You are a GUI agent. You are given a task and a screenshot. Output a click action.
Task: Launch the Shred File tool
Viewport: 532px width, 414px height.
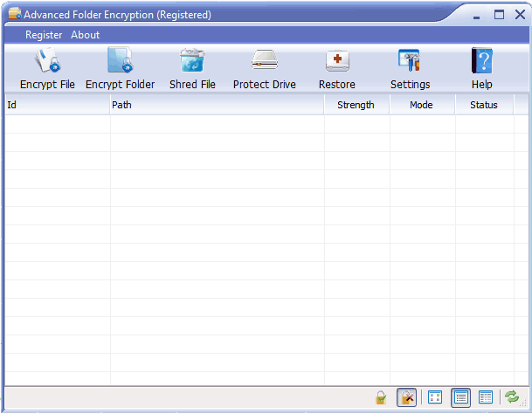pyautogui.click(x=192, y=69)
